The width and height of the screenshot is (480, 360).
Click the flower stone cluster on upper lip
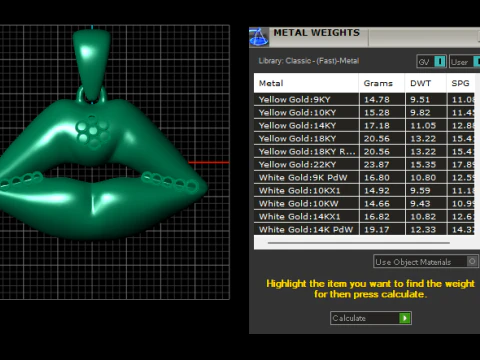tap(92, 131)
